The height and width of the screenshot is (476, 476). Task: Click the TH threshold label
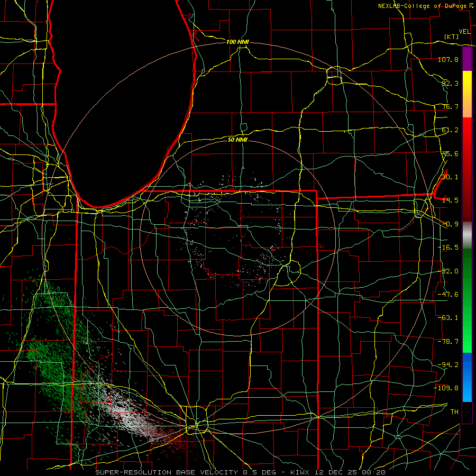point(454,412)
